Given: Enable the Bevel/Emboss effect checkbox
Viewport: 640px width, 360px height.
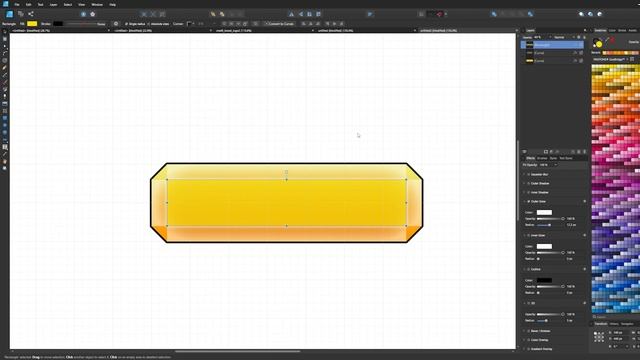Looking at the screenshot, I should point(529,331).
